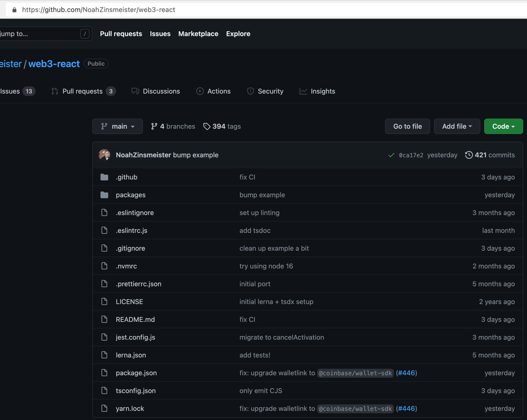Click the search or jump to field

(x=46, y=34)
